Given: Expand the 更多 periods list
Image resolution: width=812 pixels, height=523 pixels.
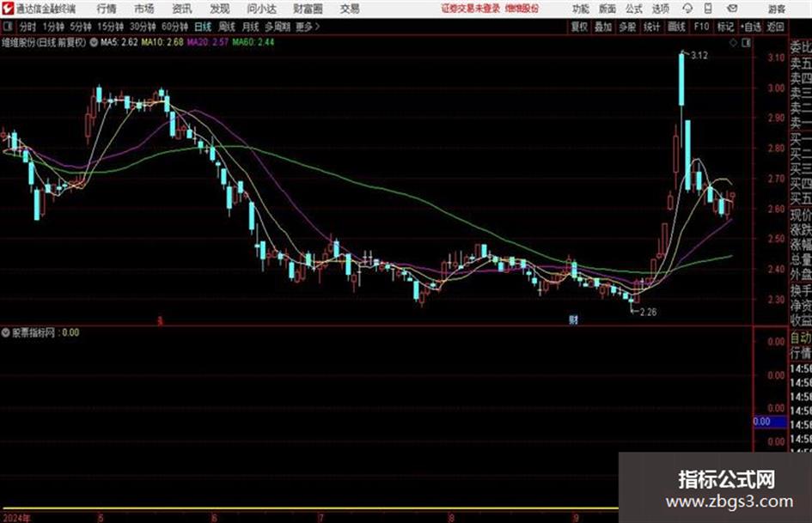Looking at the screenshot, I should click(x=307, y=27).
